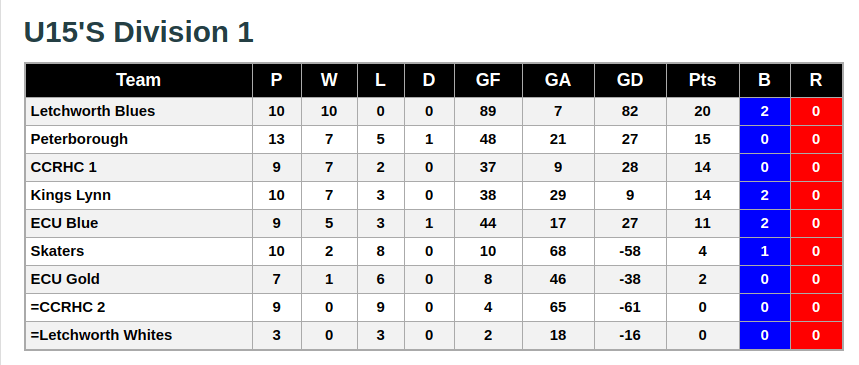Select the ECU Gold team name
Image resolution: width=859 pixels, height=365 pixels.
point(65,279)
